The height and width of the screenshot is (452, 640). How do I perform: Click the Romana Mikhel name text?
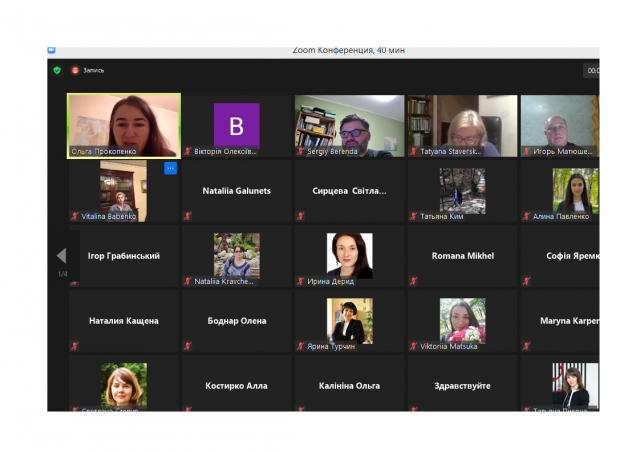point(463,256)
